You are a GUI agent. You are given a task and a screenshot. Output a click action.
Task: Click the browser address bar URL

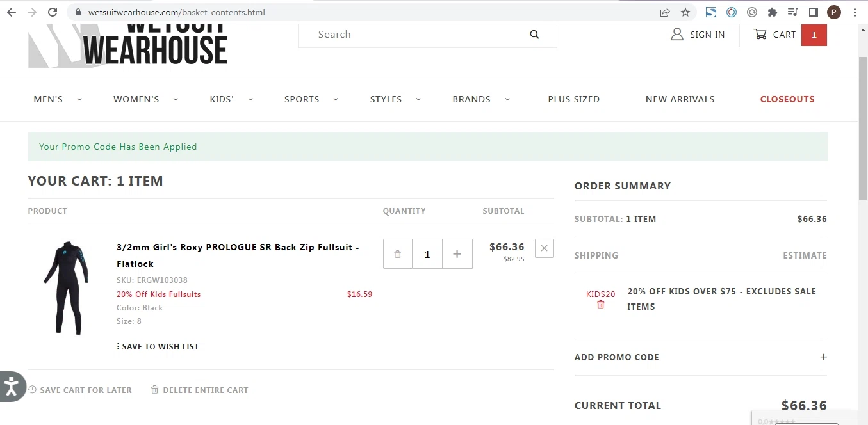coord(177,12)
